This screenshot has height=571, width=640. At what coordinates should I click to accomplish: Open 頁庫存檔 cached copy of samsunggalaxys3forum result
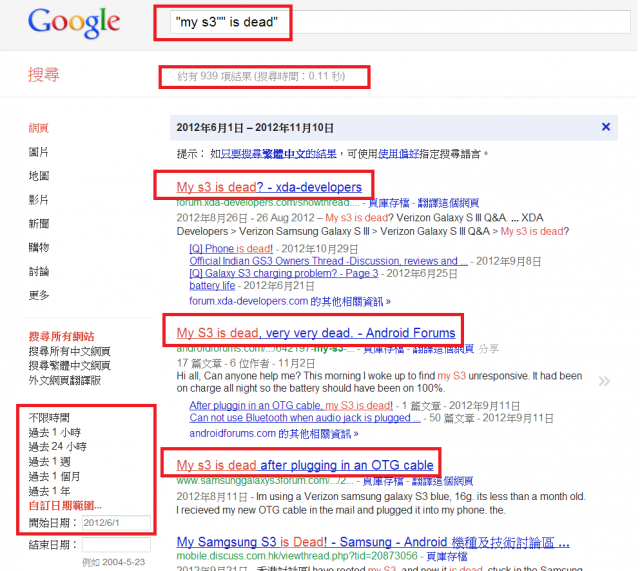(x=383, y=481)
